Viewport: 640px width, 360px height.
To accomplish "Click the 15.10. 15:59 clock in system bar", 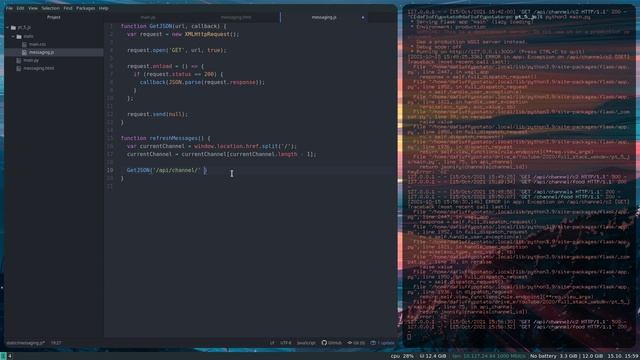I will pyautogui.click(x=622, y=356).
